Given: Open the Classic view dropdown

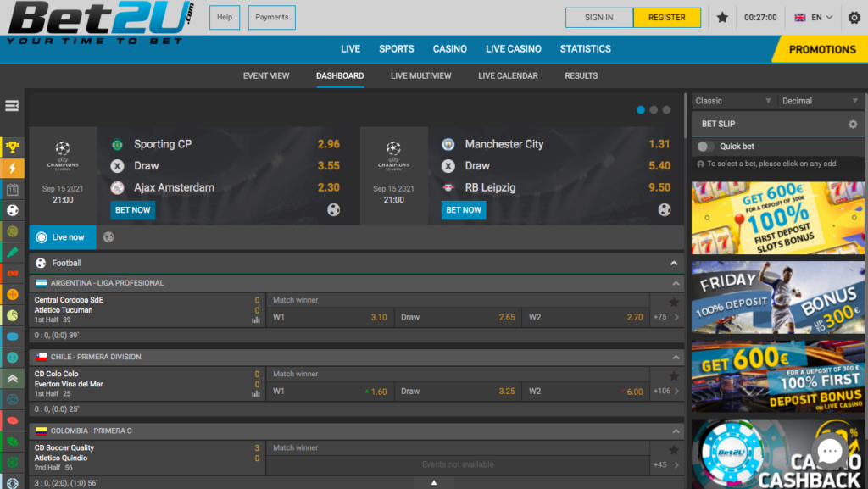Looking at the screenshot, I should (733, 101).
